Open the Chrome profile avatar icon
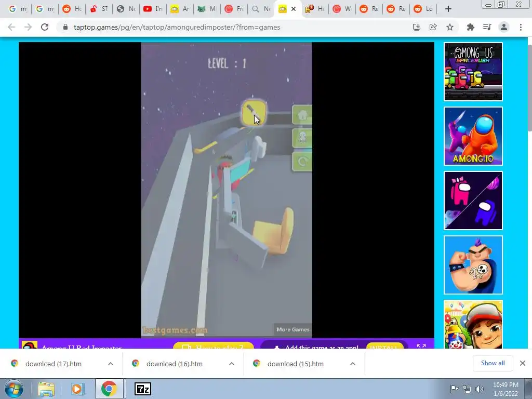 [x=504, y=27]
